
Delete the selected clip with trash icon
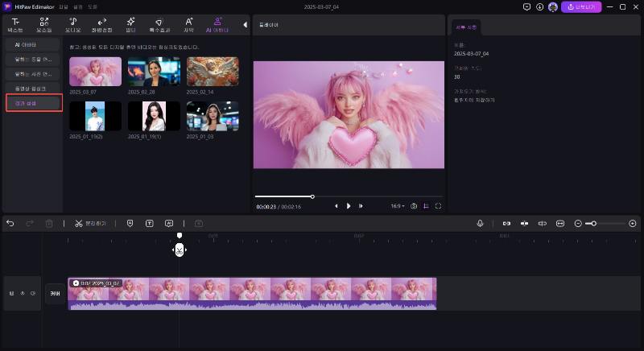point(49,223)
